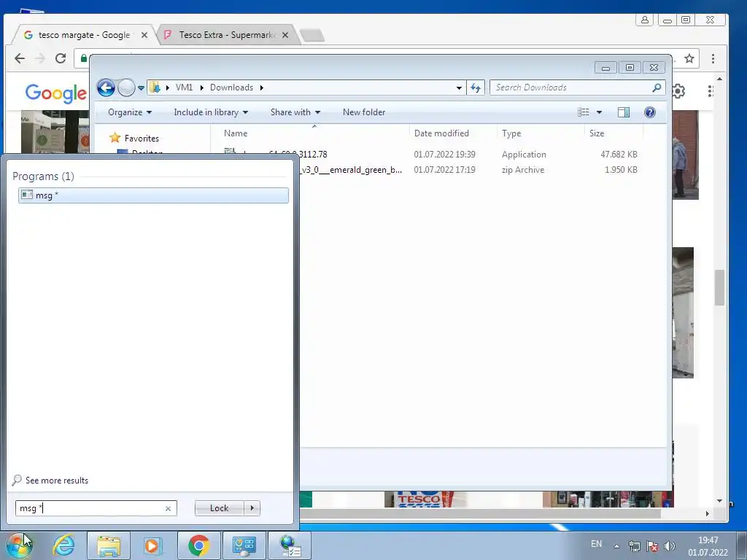The height and width of the screenshot is (560, 747).
Task: Change the Explorer view icon
Action: tap(584, 112)
